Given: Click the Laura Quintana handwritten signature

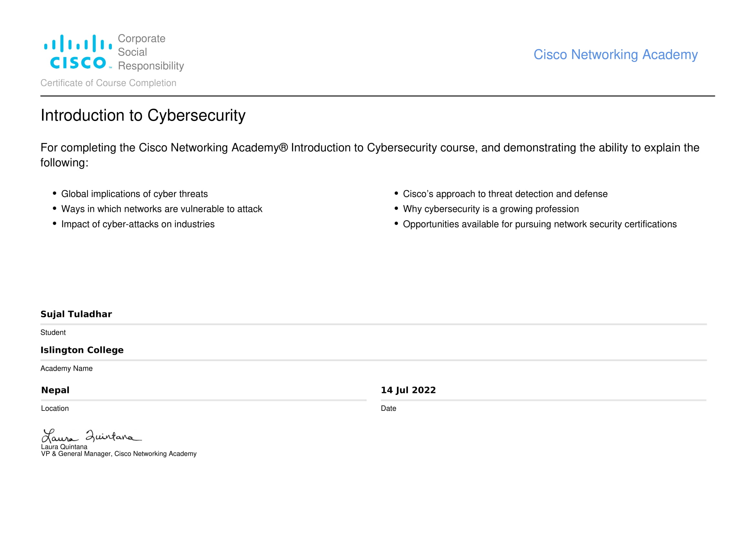Looking at the screenshot, I should tap(91, 436).
